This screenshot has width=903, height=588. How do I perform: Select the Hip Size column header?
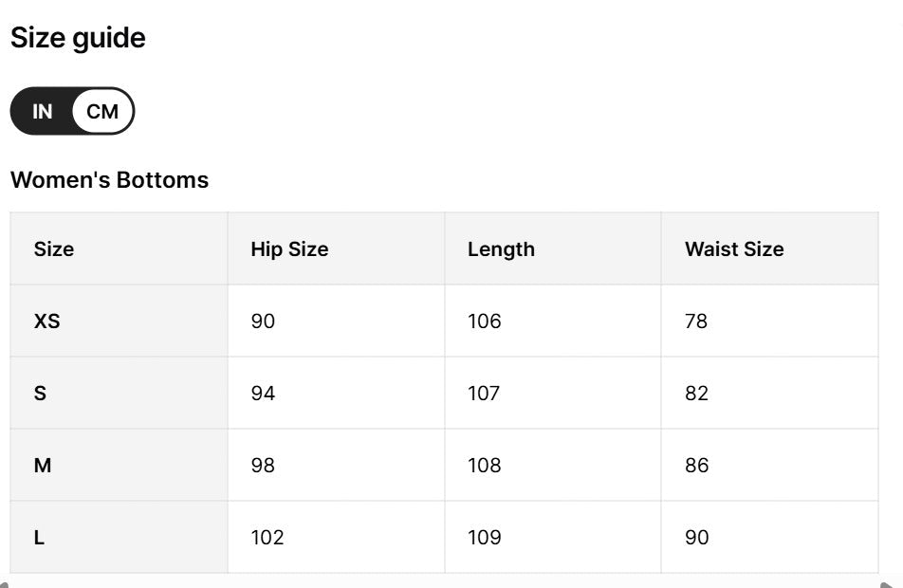coord(289,249)
